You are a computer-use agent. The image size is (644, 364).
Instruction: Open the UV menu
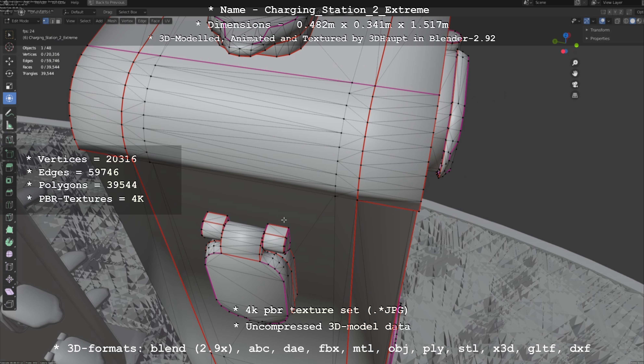tap(167, 21)
